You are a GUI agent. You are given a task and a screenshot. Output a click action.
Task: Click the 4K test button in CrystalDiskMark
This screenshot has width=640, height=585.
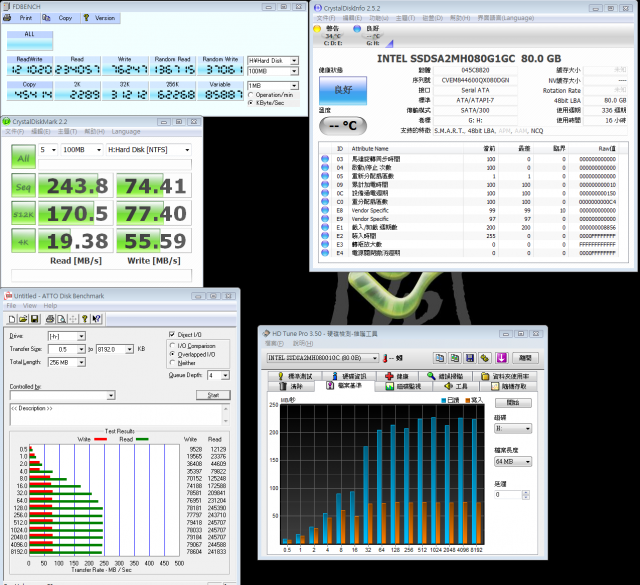23,241
